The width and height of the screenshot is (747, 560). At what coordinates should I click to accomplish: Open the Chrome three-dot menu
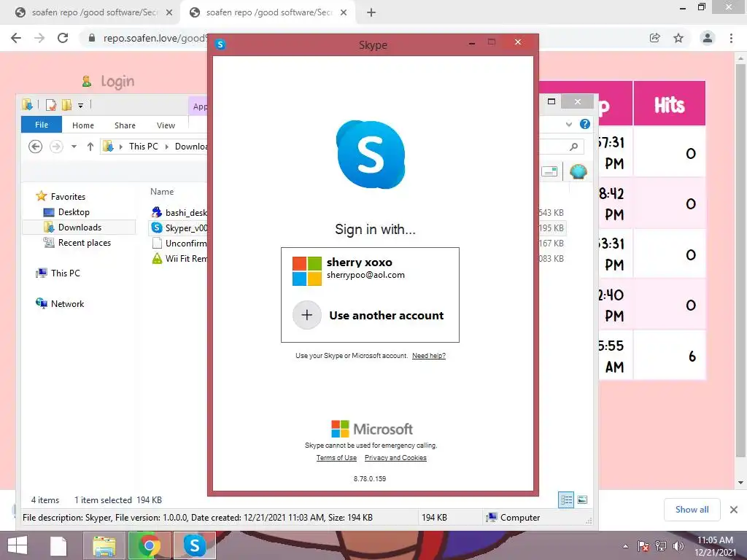click(731, 38)
